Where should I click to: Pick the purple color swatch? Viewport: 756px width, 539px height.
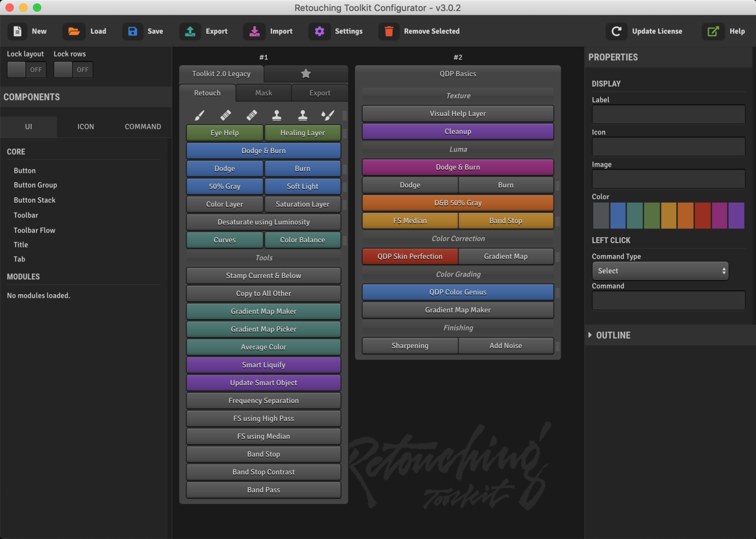coord(737,216)
